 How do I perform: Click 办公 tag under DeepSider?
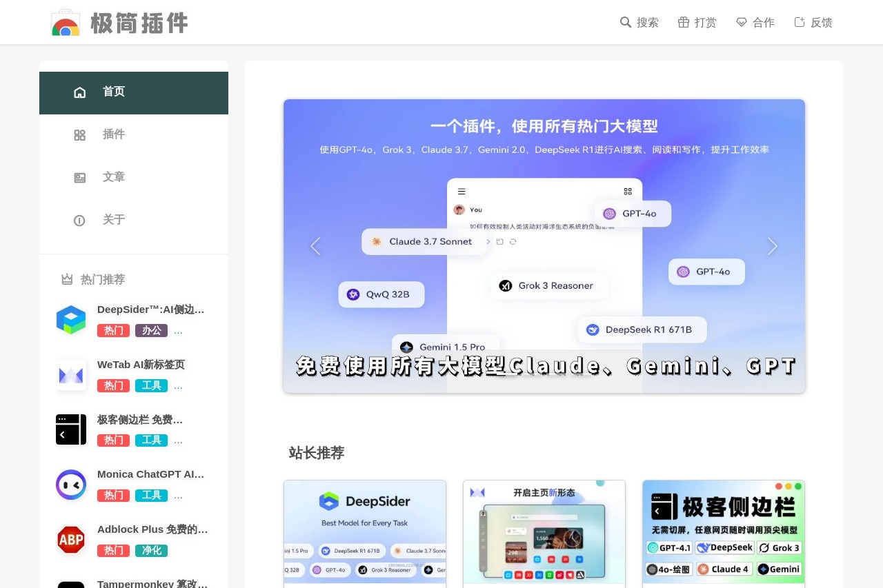151,330
